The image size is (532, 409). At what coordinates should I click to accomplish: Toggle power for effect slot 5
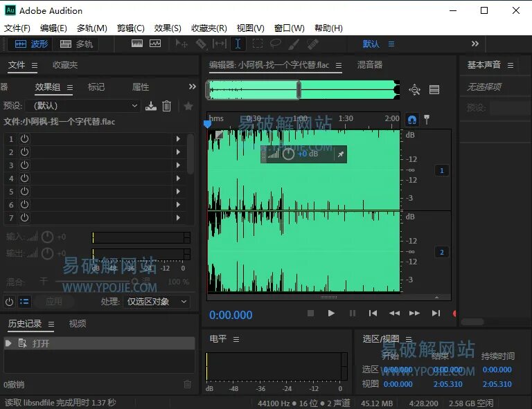coord(24,192)
